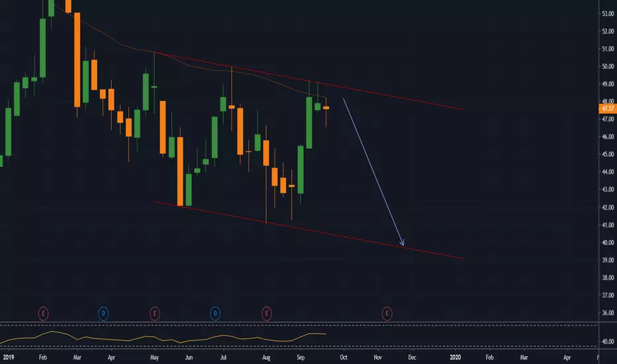Open the dividend marker near the Jul label
617x364 pixels.
(x=215, y=314)
